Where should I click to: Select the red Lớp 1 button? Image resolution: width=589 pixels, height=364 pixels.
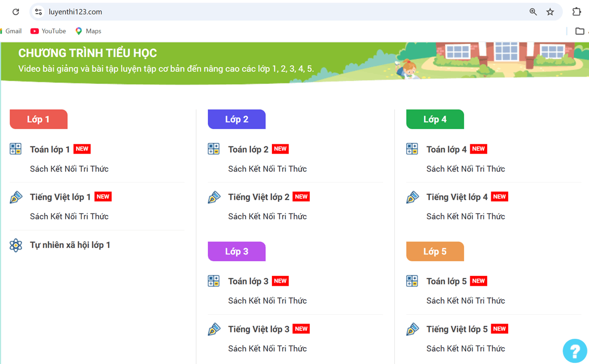click(39, 120)
